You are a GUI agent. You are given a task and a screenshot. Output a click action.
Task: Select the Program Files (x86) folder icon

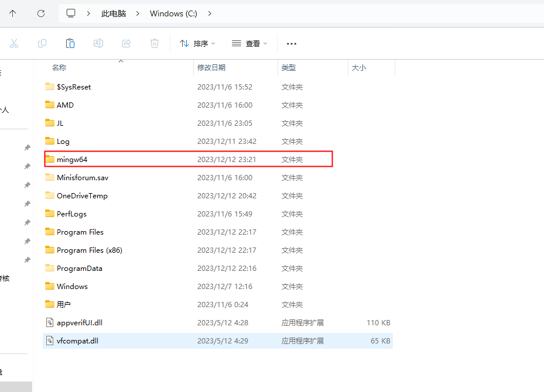pyautogui.click(x=50, y=250)
